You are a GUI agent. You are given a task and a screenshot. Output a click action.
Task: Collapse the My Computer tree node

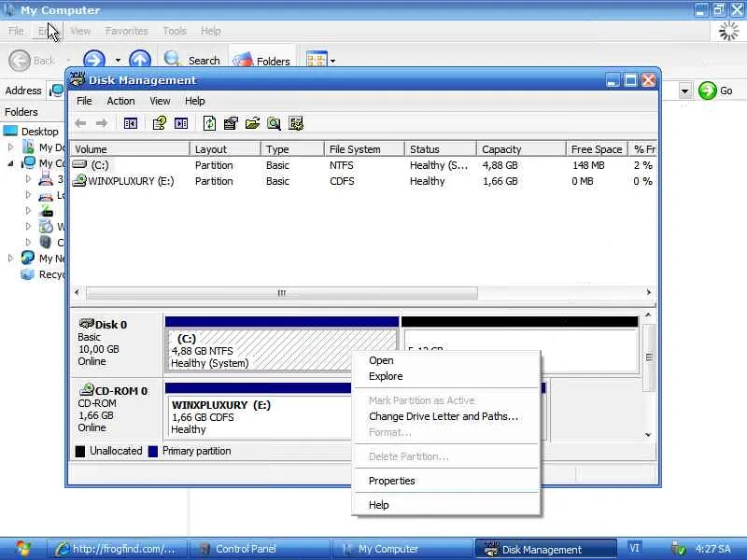tap(10, 163)
